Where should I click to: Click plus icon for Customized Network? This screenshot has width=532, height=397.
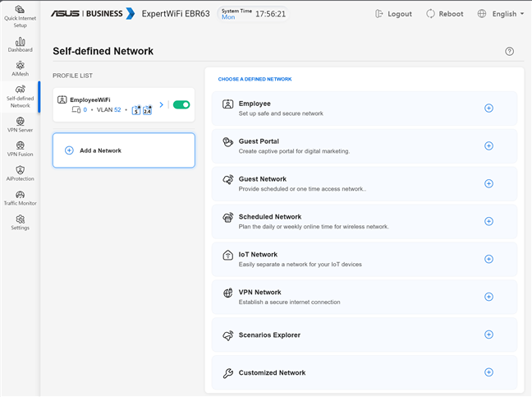click(488, 372)
